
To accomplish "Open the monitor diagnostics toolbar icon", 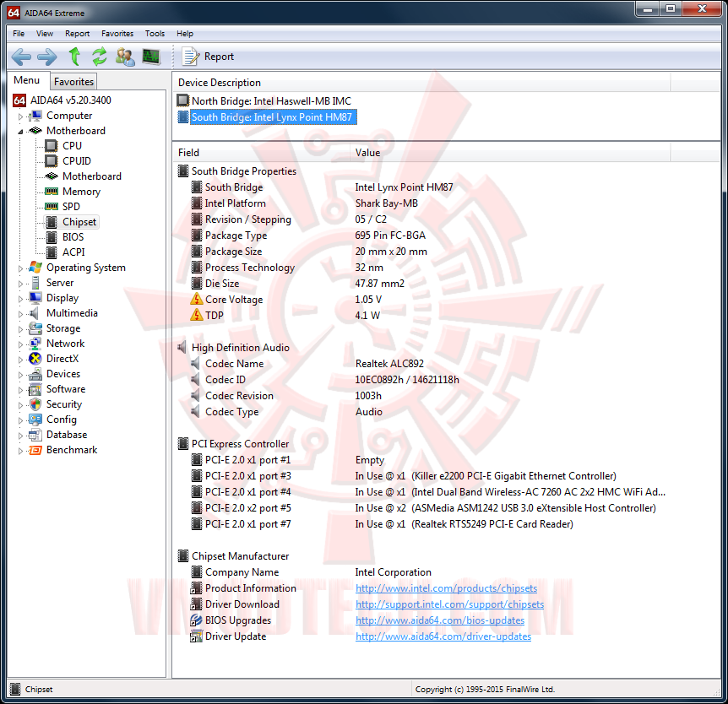I will pyautogui.click(x=151, y=57).
